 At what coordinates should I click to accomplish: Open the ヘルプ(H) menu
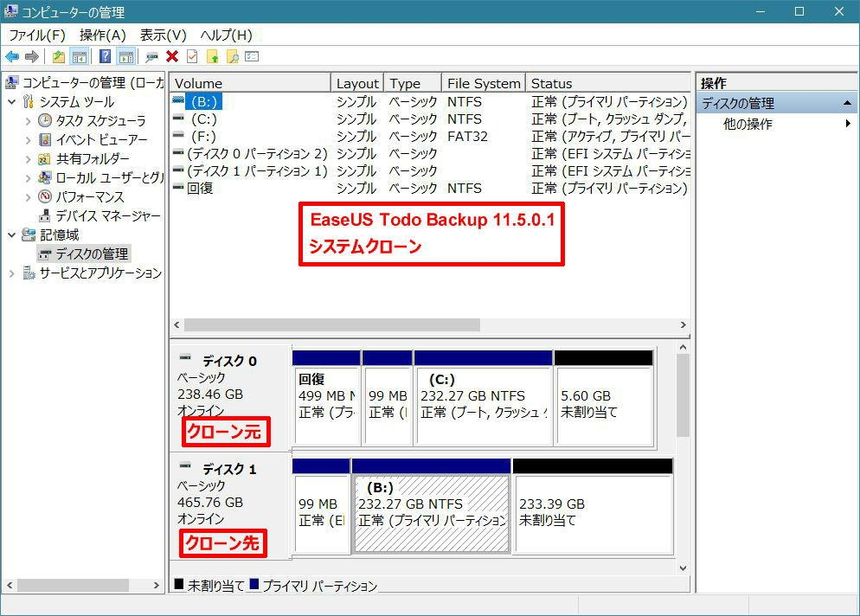pos(226,35)
